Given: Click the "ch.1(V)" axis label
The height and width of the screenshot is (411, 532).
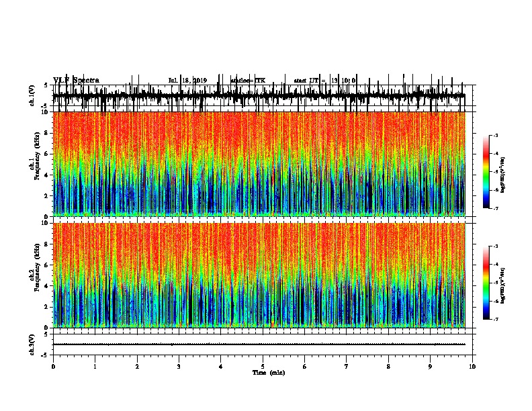Looking at the screenshot, I should (x=32, y=95).
